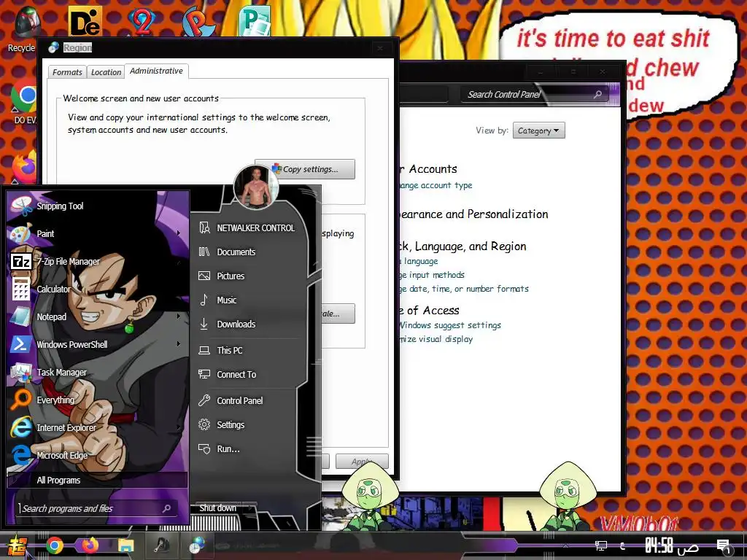Click Add a language link
747x560 pixels.
pos(418,261)
